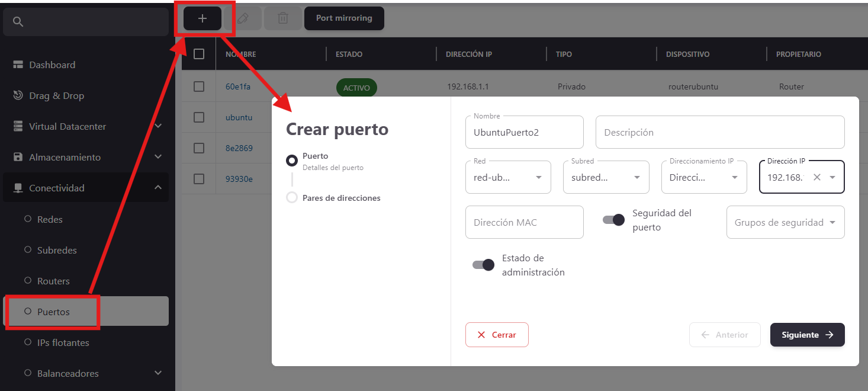Open the Almacenamiento section in sidebar
Screen dimensions: 868x391
point(65,157)
